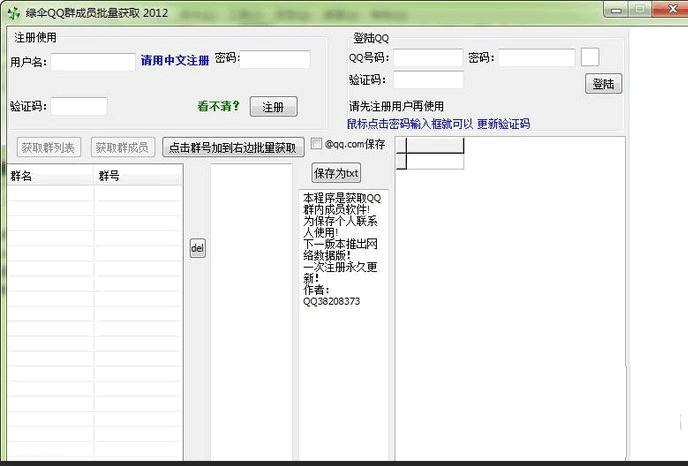Click the 群名 column header
This screenshot has width=688, height=466.
tap(50, 176)
